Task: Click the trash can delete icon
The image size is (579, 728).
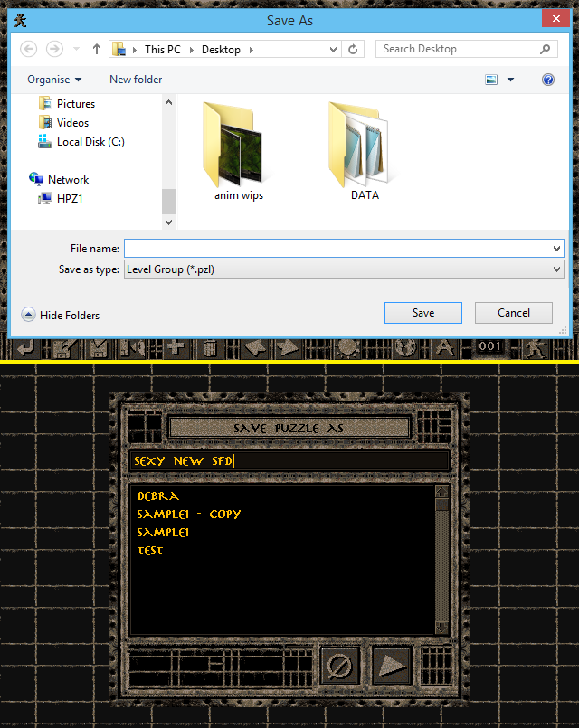Action: pos(210,348)
